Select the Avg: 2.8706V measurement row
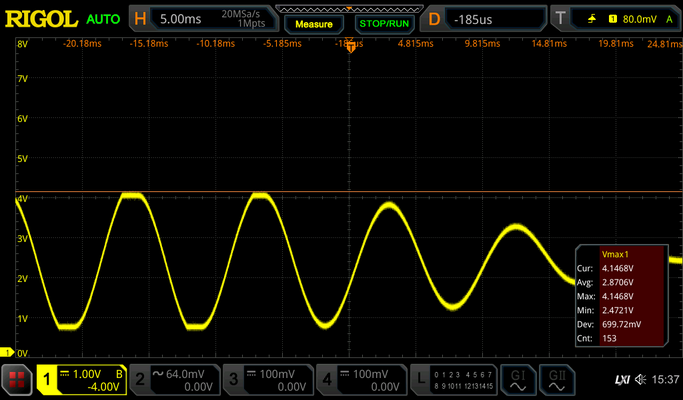Viewport: 683px width, 400px height. click(621, 282)
